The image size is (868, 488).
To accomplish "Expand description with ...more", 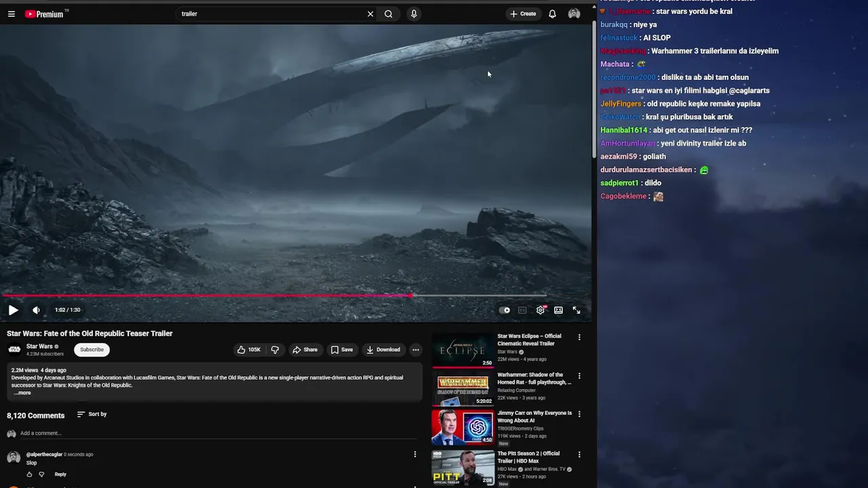I will [x=22, y=393].
